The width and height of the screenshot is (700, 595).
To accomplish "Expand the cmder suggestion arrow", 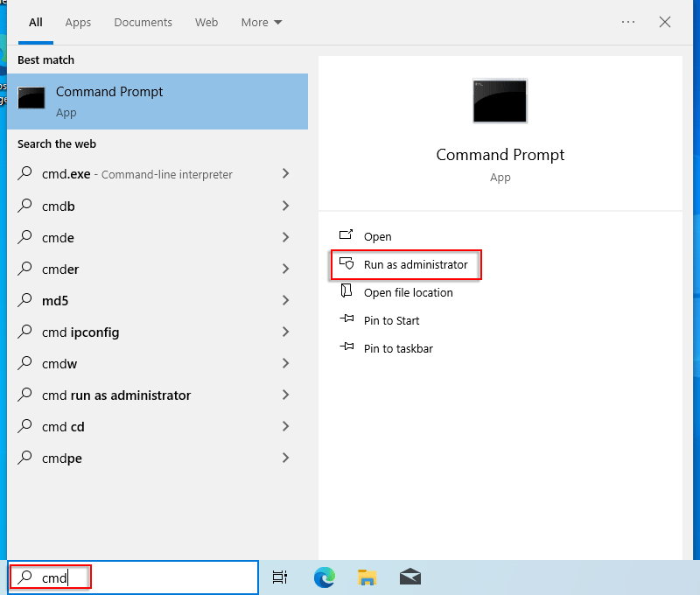I will 286,269.
